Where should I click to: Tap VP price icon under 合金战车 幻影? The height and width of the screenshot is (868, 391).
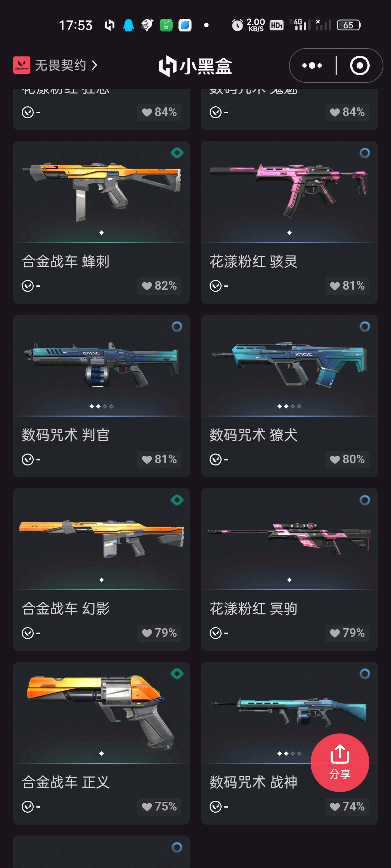click(28, 633)
